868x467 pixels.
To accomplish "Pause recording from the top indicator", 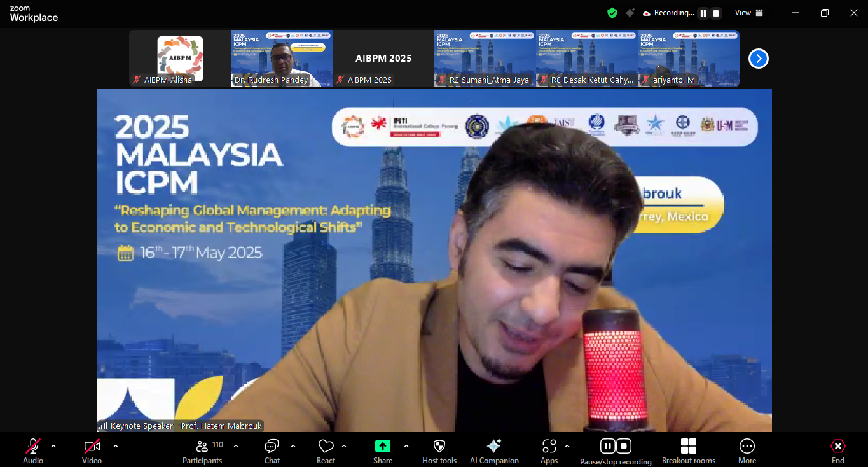I will pyautogui.click(x=703, y=13).
